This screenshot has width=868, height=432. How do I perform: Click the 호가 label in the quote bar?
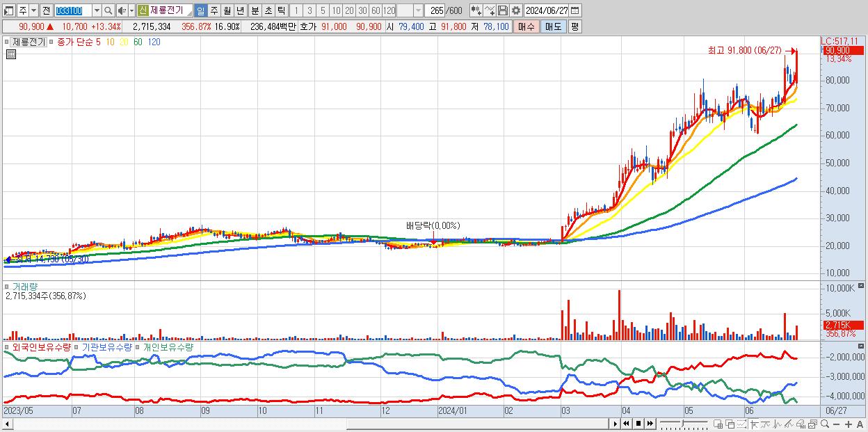308,26
